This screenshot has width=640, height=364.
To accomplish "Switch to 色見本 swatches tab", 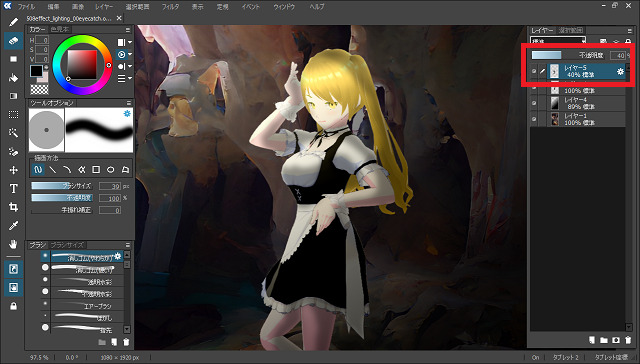I will click(x=60, y=29).
